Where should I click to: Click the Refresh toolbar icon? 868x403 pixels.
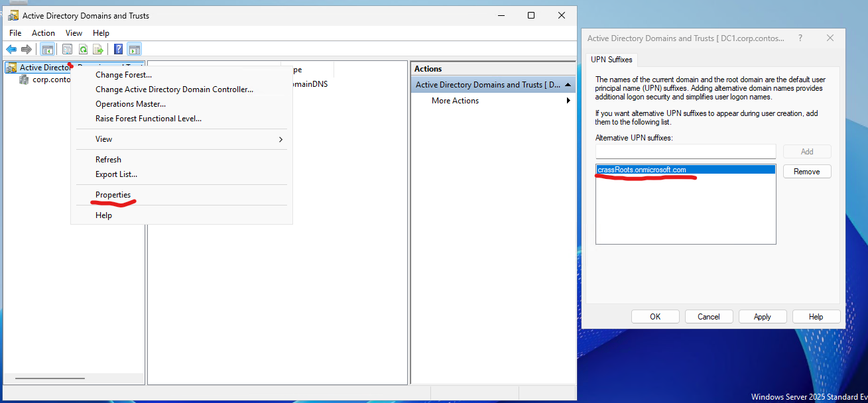83,49
